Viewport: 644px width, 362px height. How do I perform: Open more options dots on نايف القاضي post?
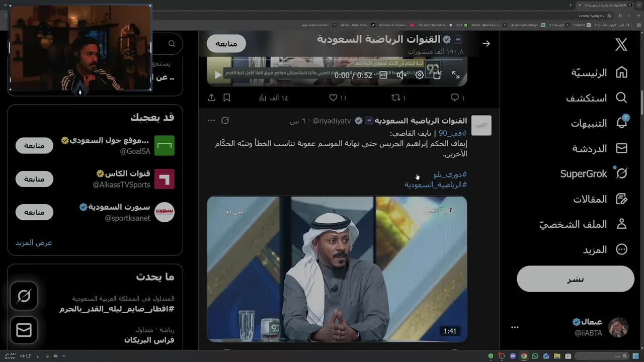click(211, 121)
